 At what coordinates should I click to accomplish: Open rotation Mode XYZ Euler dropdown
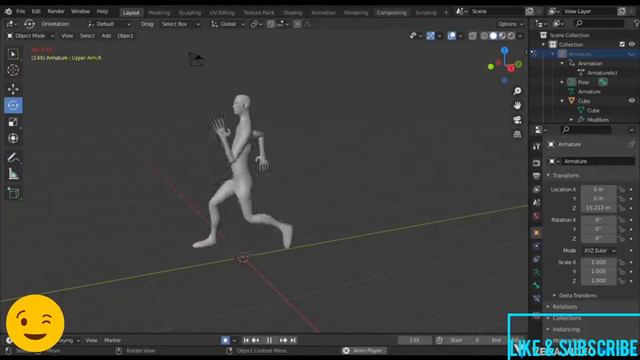(599, 251)
